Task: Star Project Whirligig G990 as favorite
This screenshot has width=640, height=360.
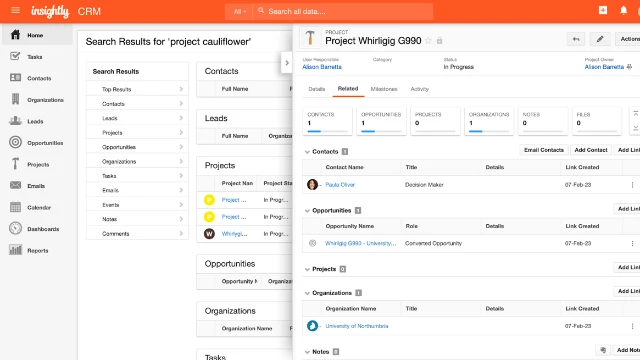Action: pyautogui.click(x=428, y=40)
